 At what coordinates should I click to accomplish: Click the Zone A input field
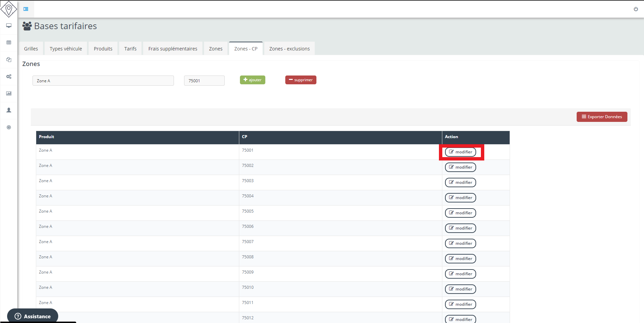pos(103,81)
